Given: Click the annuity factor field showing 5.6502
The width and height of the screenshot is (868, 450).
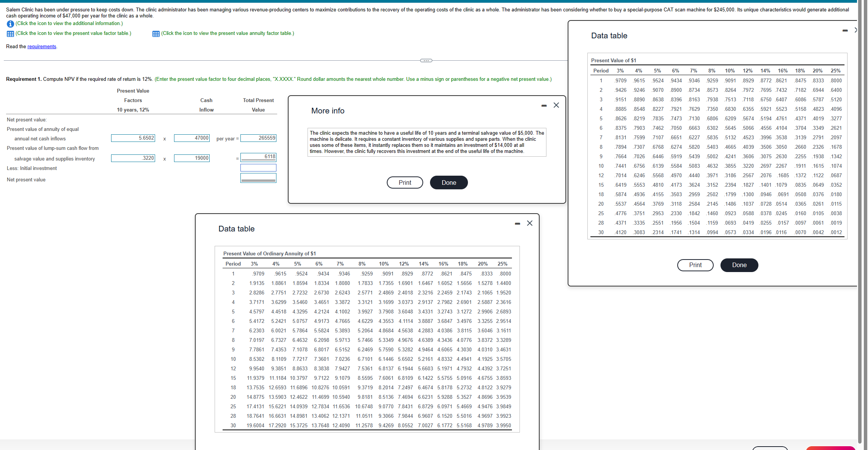Looking at the screenshot, I should coord(133,138).
